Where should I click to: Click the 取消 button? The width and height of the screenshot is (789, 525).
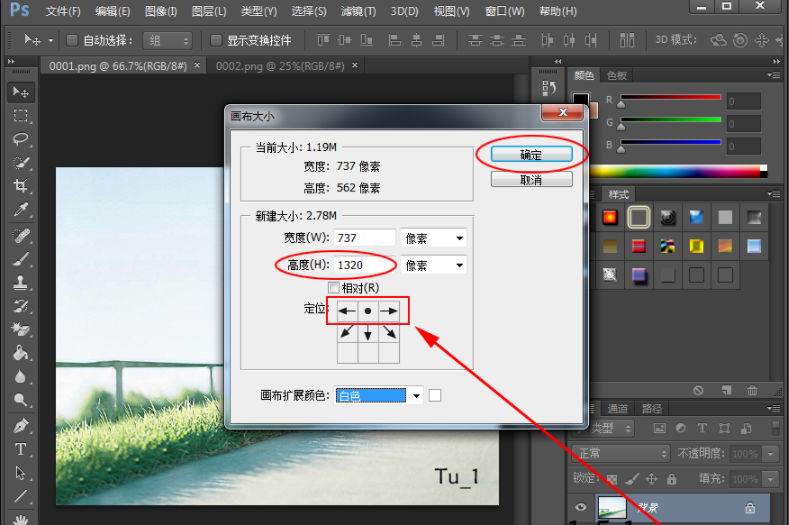tap(530, 180)
